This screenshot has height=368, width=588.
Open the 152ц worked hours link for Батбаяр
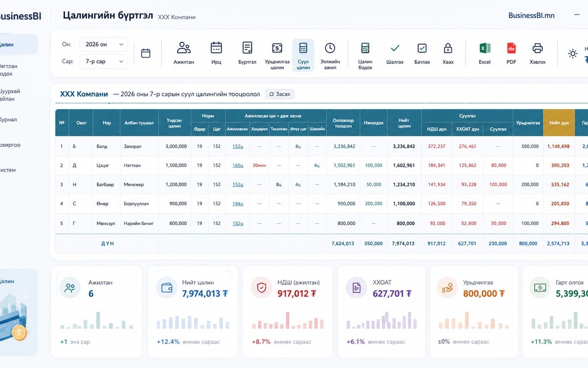coord(238,184)
